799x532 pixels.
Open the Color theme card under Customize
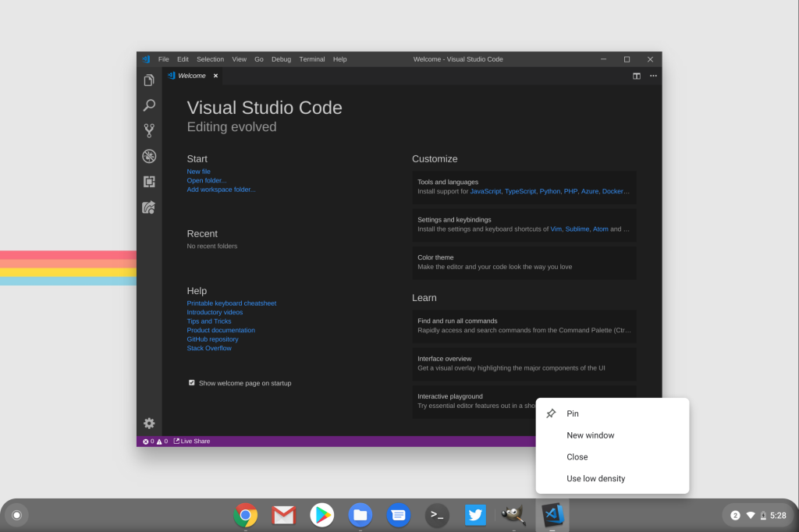point(524,261)
